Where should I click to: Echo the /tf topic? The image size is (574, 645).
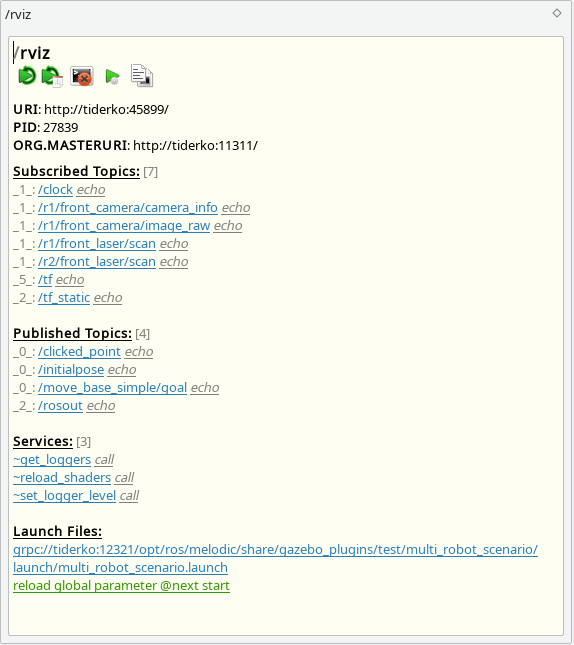[70, 280]
